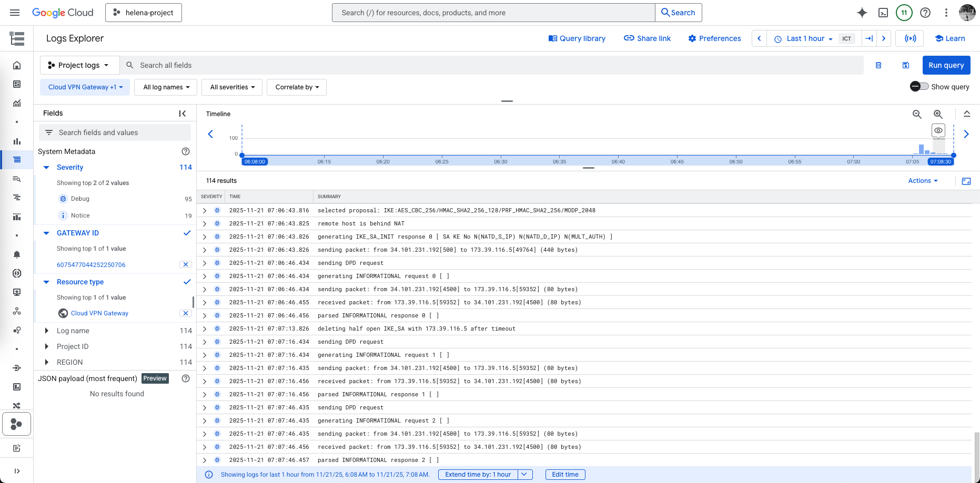Click the Edit time button
Image resolution: width=980 pixels, height=483 pixels.
(565, 475)
